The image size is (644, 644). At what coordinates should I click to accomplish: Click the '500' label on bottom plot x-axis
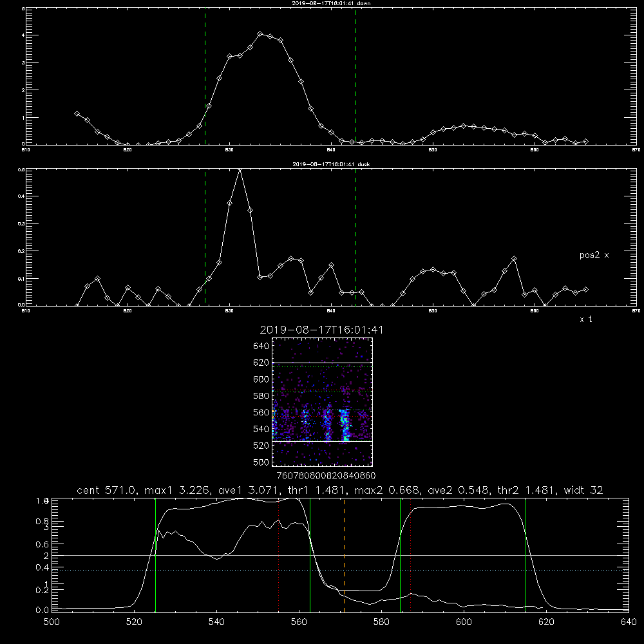pos(52,622)
